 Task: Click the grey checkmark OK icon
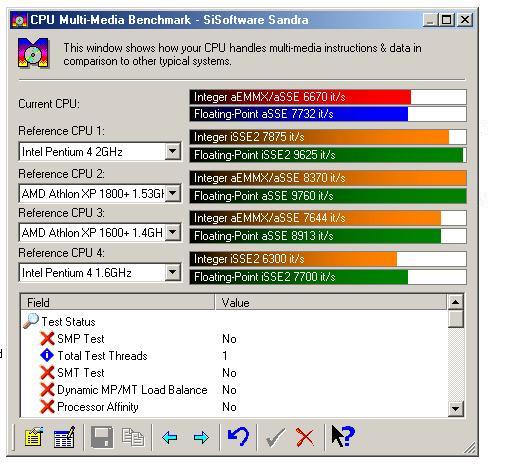click(275, 437)
